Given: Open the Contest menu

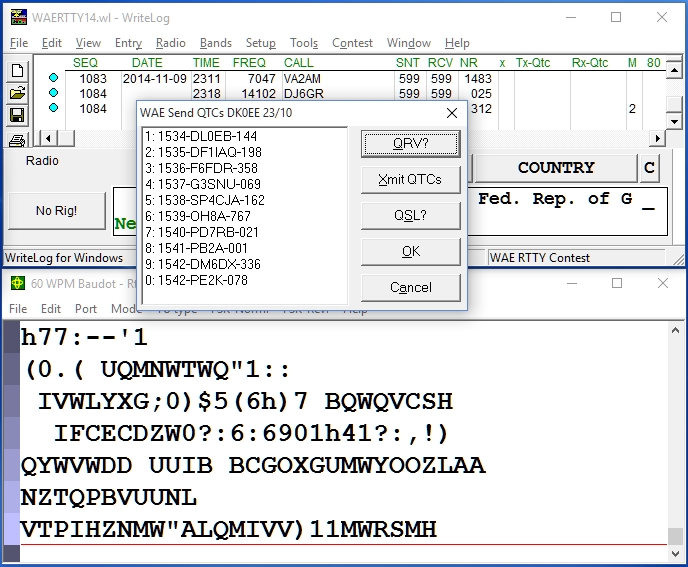Looking at the screenshot, I should 352,43.
